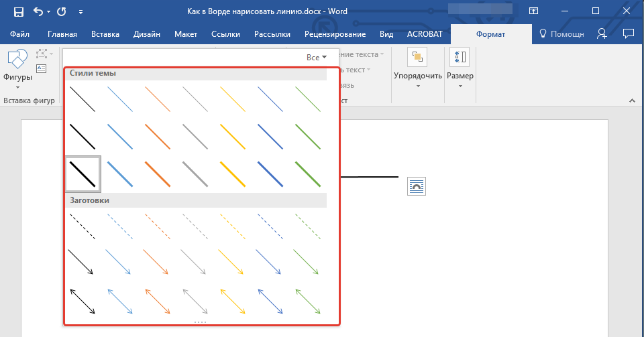Open the Рассылки tab
Screen dimensions: 644x337
tap(272, 34)
